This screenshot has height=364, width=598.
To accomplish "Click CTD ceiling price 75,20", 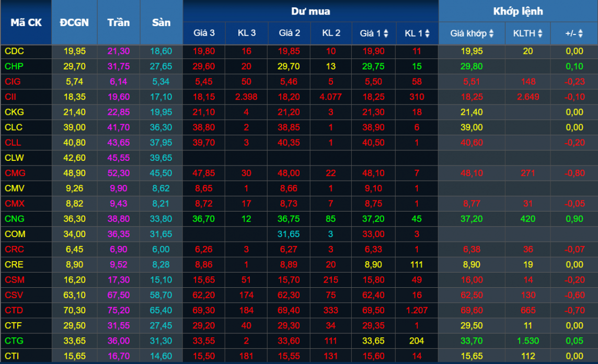I will (119, 310).
